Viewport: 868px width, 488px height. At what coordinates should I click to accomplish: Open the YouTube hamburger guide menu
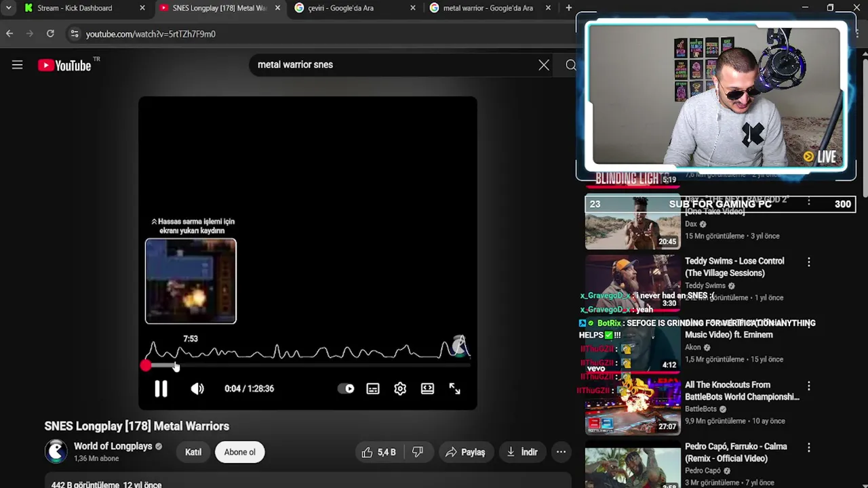point(18,65)
